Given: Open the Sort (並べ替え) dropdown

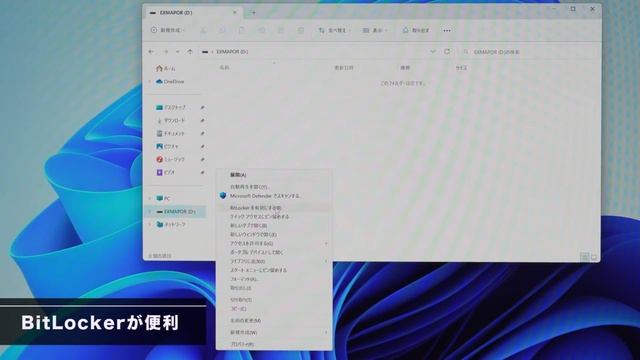Looking at the screenshot, I should [x=334, y=31].
